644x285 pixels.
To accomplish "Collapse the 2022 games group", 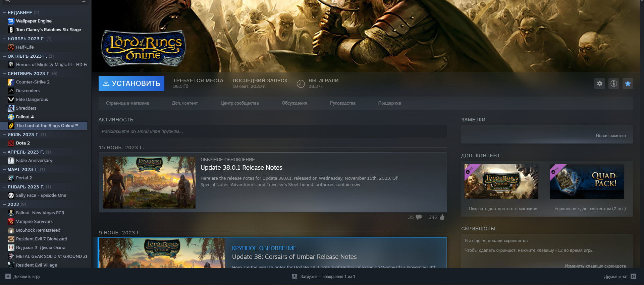I will tap(4, 205).
